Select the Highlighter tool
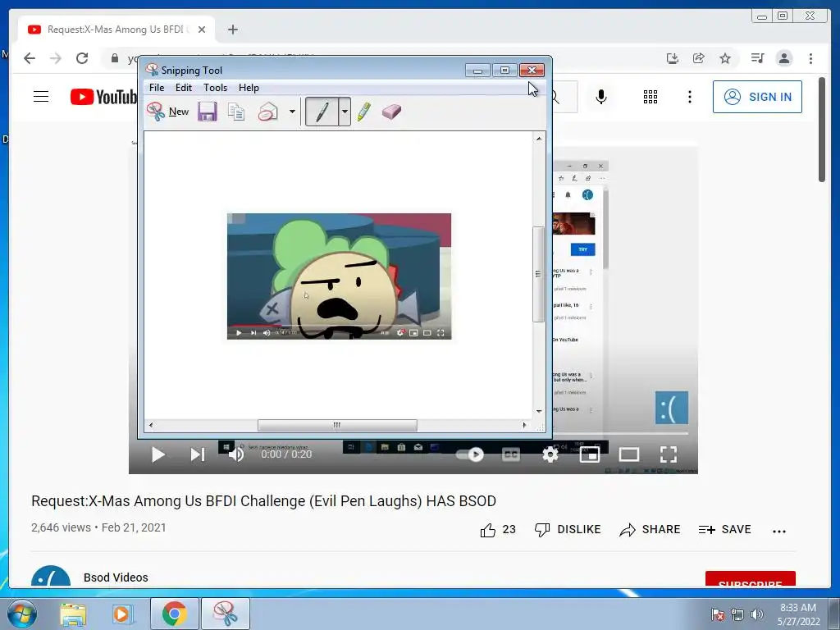Screen dimensions: 840x630 pyautogui.click(x=363, y=112)
